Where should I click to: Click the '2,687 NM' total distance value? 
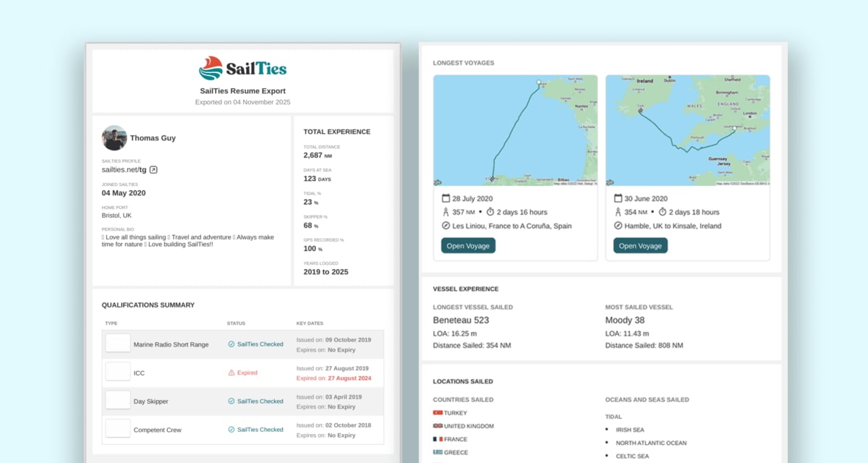tap(318, 155)
